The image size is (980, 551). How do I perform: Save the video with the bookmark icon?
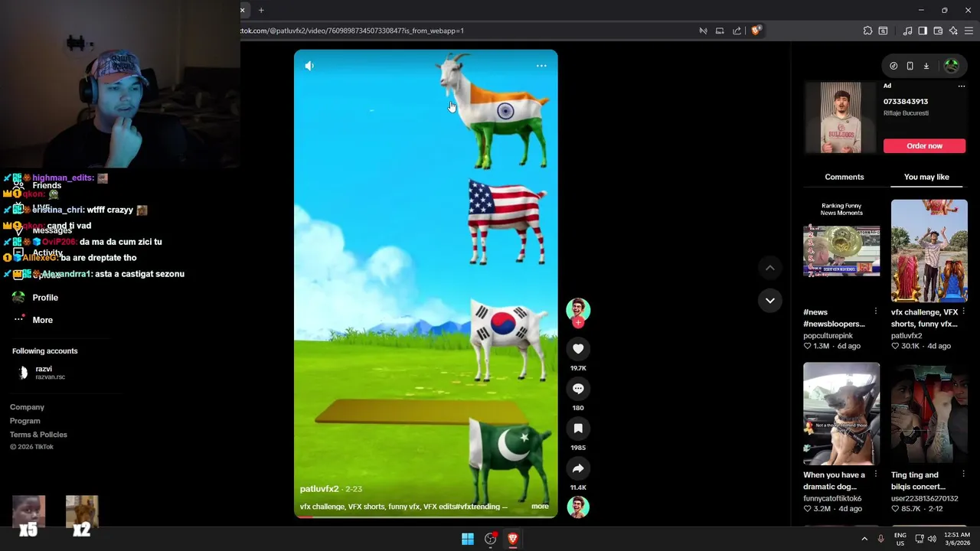[x=578, y=429]
